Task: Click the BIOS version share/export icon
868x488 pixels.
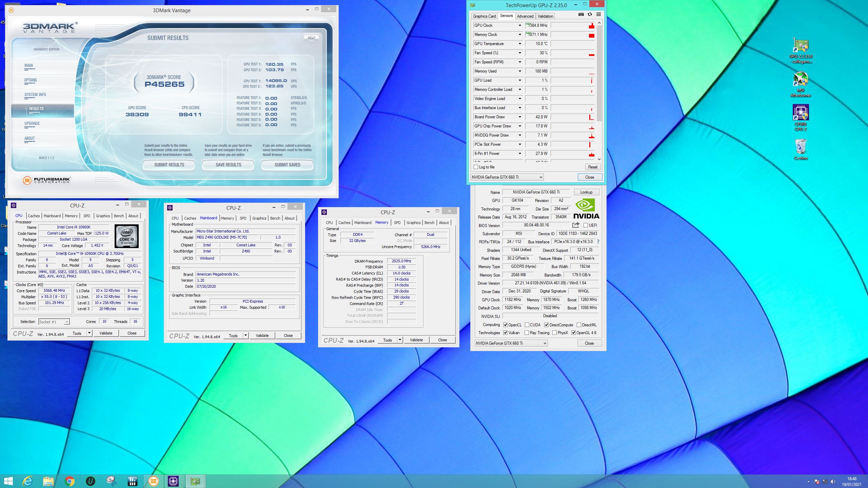Action: pos(576,225)
